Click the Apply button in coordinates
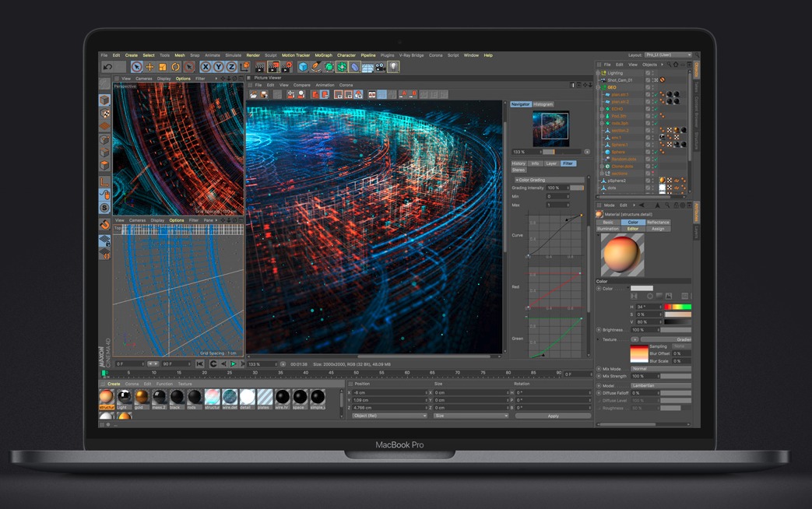 point(553,416)
